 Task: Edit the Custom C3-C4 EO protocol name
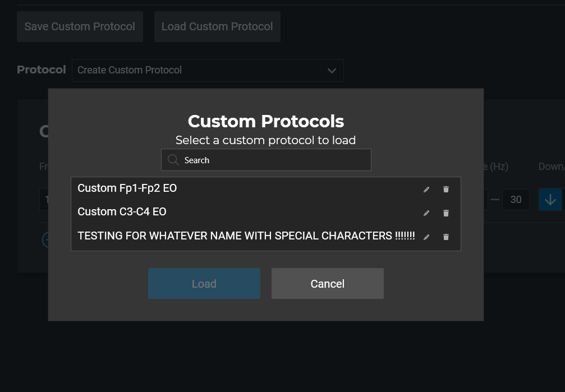(x=426, y=213)
